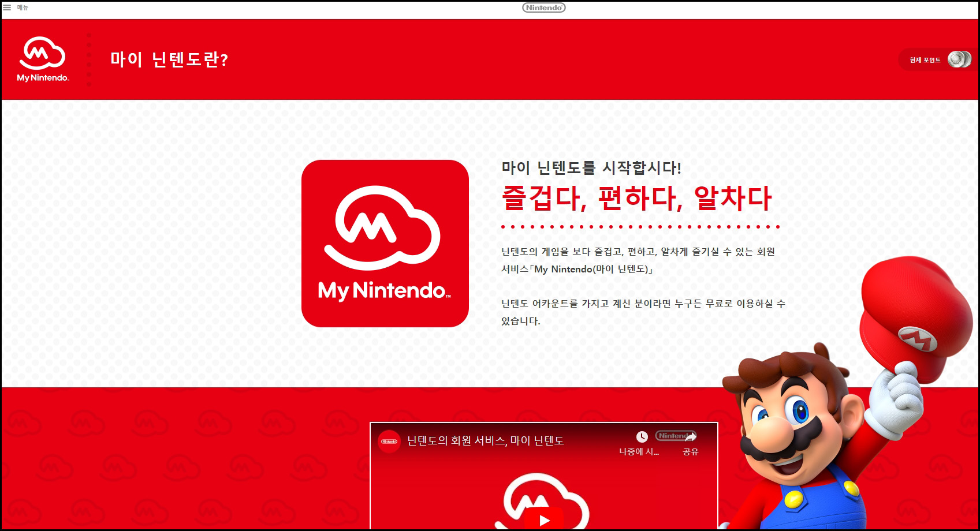Click the platinum coin icon beside 현재 포인트

point(959,59)
